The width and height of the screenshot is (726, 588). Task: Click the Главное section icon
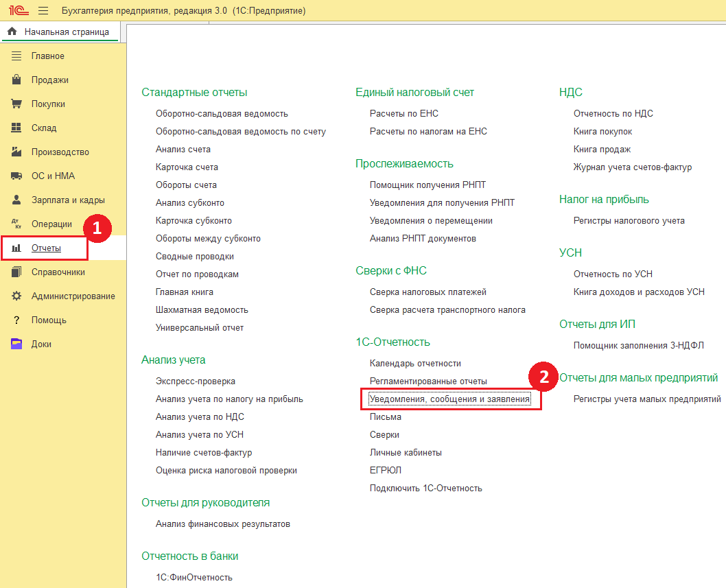pyautogui.click(x=16, y=56)
